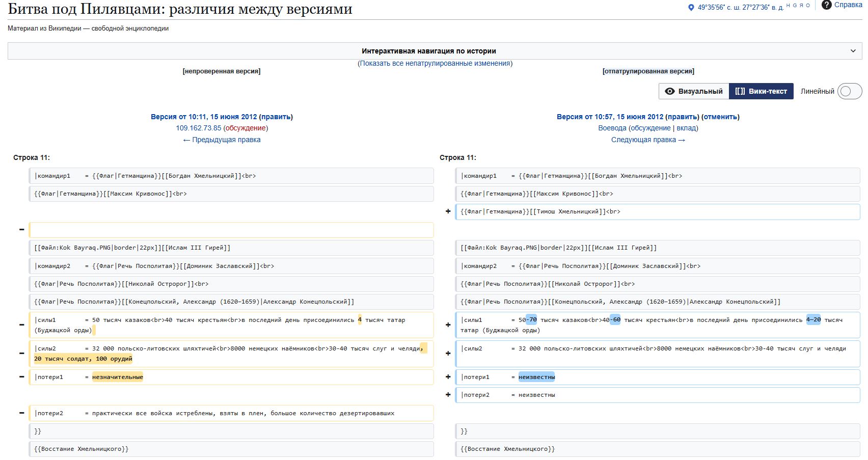Click the coordinates 49°35′56″ с. ш. link
Viewport: 868px width, 460px height.
(x=741, y=8)
